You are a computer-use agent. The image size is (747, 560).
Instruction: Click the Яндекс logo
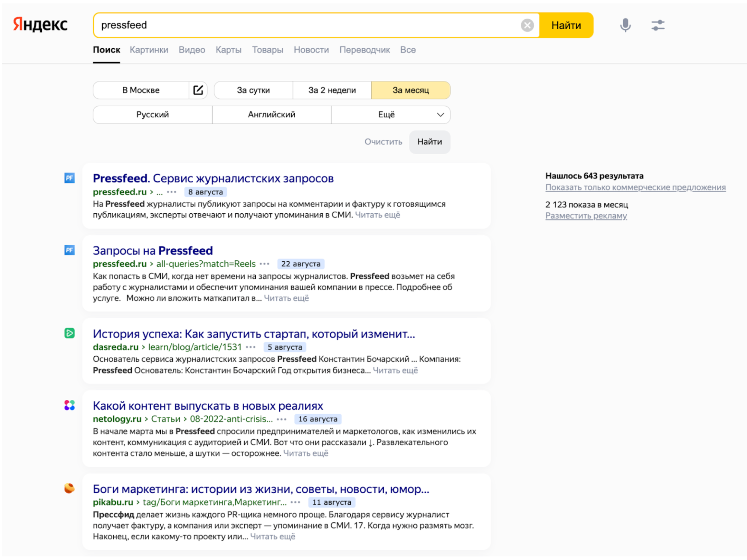(x=40, y=25)
